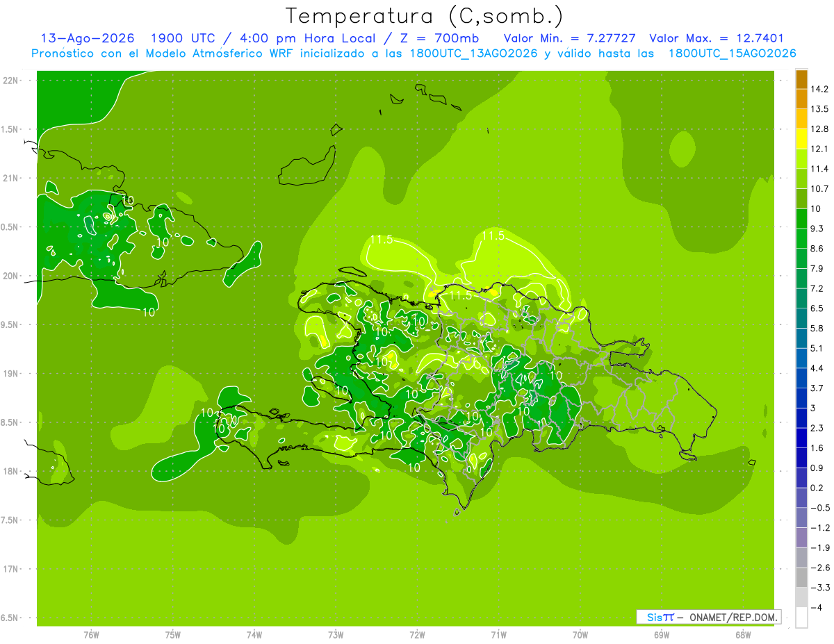Pick the olive green band between 10 and 10.7

(x=801, y=199)
